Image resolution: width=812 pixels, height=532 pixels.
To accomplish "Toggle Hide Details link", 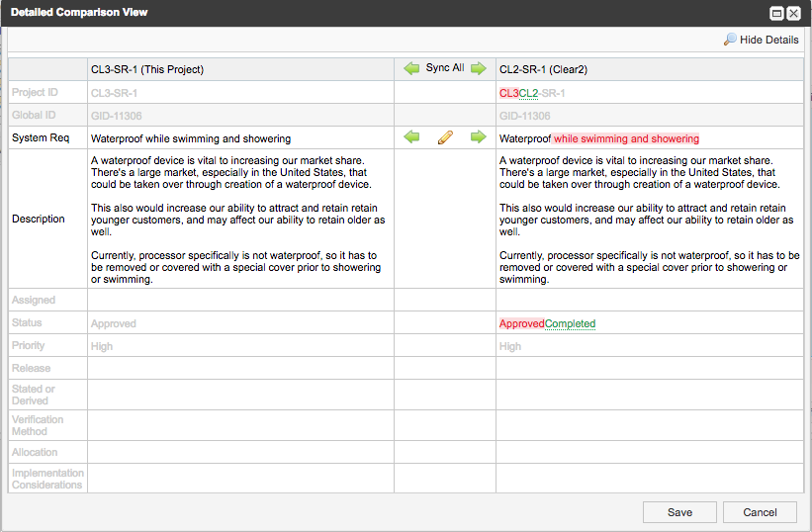I will [768, 40].
